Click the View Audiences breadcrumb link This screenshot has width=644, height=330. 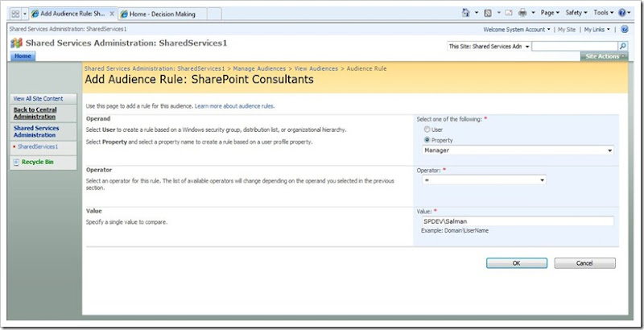[x=316, y=68]
